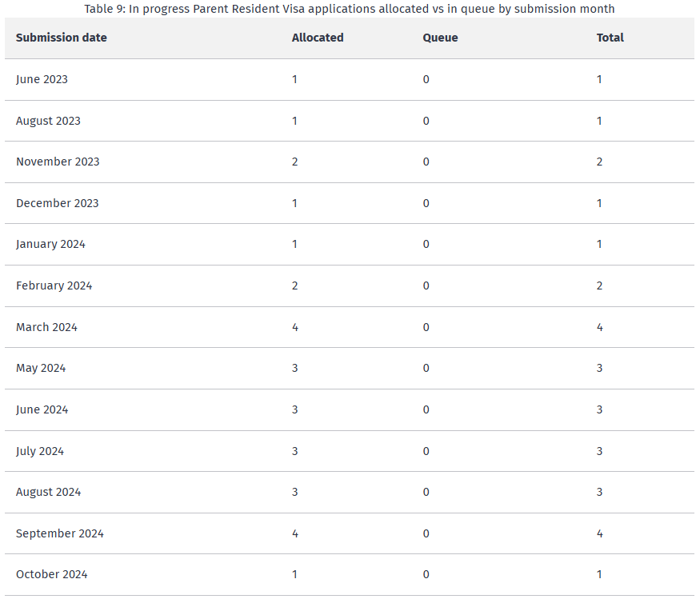This screenshot has height=599, width=700.
Task: Click the Queue column header
Action: coord(440,38)
